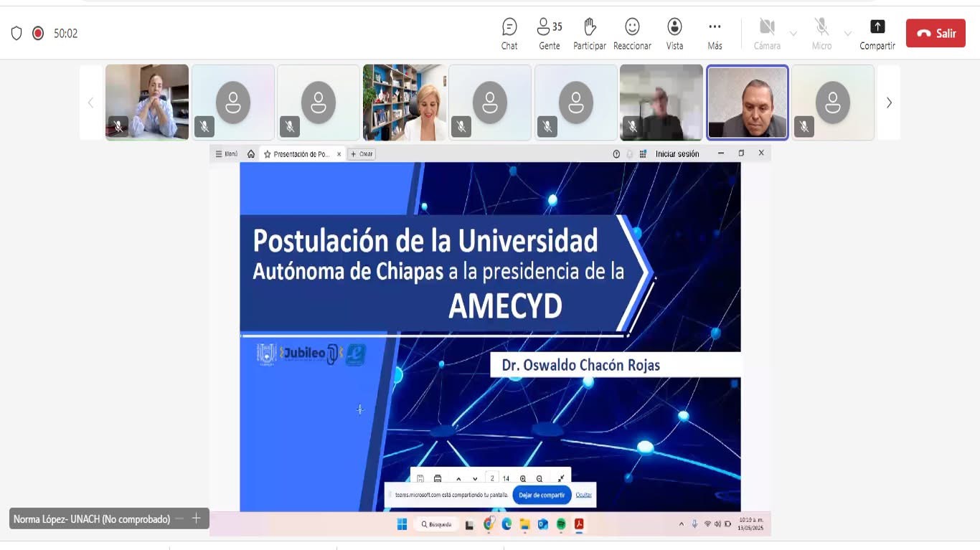Image resolution: width=980 pixels, height=550 pixels.
Task: Click Dejar de compartir button
Action: point(542,495)
